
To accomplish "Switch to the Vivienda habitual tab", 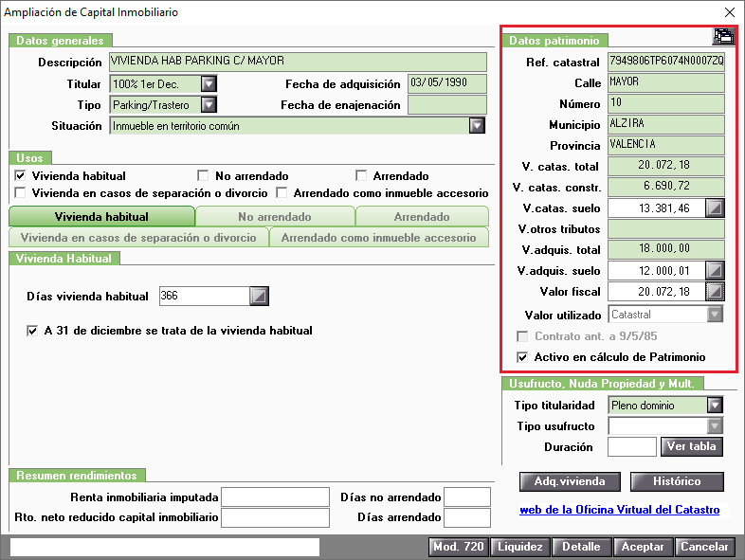I will 101,217.
